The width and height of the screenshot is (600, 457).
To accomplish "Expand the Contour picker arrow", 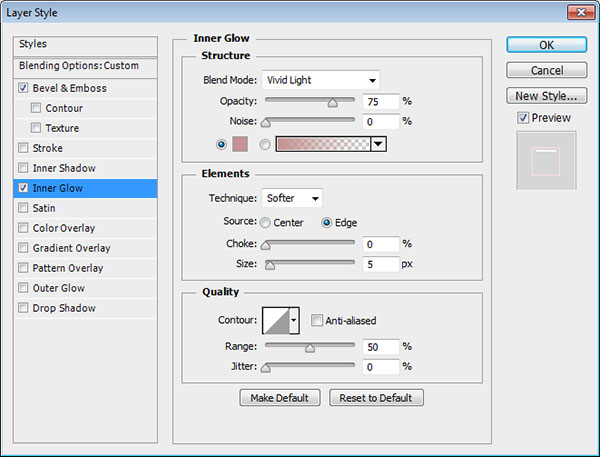I will tap(294, 320).
